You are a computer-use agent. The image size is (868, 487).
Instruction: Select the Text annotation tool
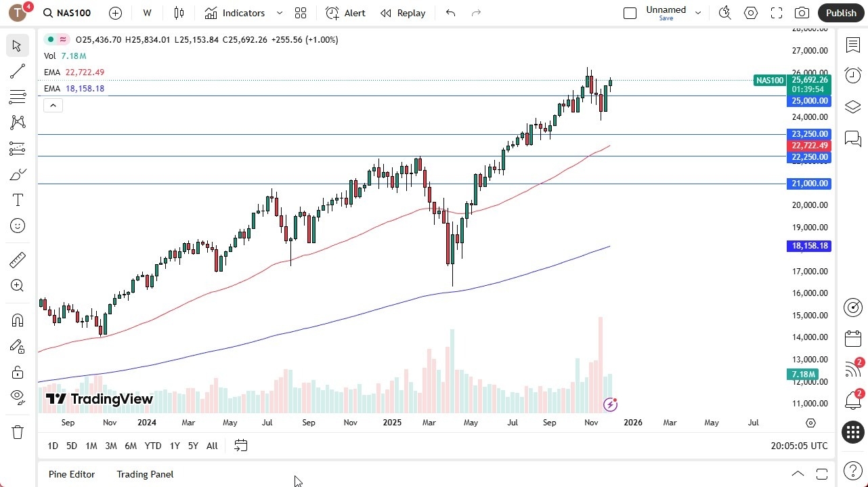[18, 199]
